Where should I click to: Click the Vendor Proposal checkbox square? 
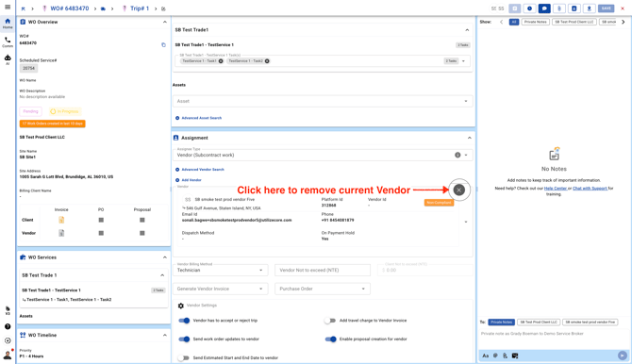pos(142,233)
